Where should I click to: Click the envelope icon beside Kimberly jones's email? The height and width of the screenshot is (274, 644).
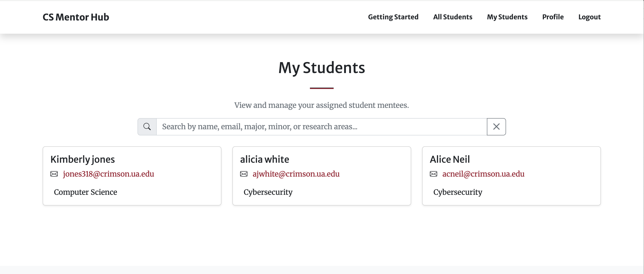pos(54,174)
